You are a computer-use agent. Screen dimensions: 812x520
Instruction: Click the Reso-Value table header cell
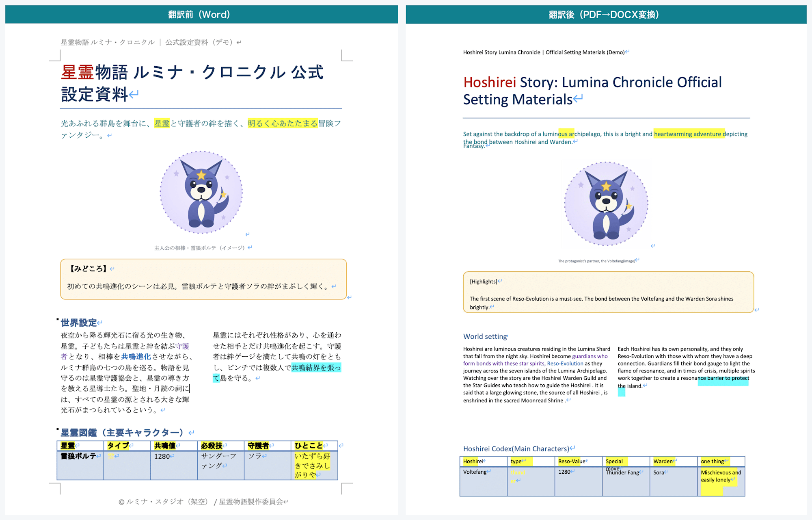(579, 461)
